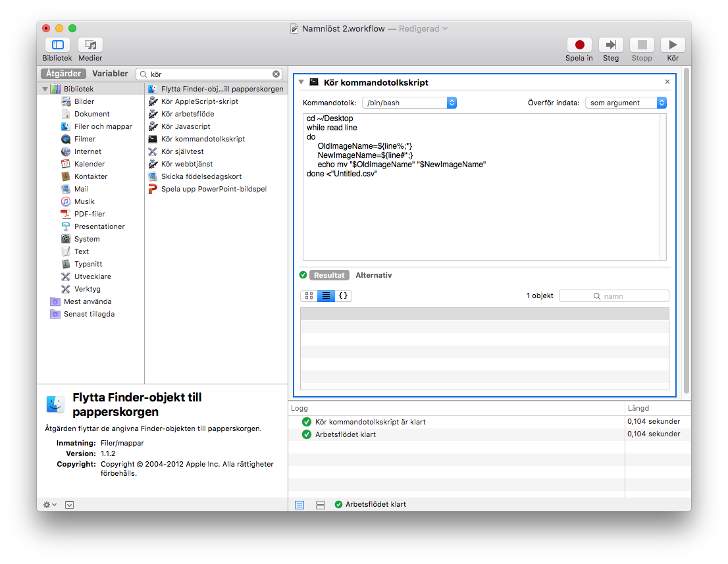Collapse the Kör kommandotolkskript action panel
Screen dimensions: 728x564
pyautogui.click(x=301, y=82)
